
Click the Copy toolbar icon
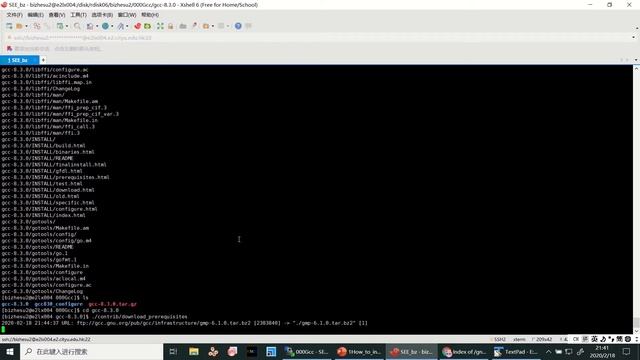tap(37, 26)
